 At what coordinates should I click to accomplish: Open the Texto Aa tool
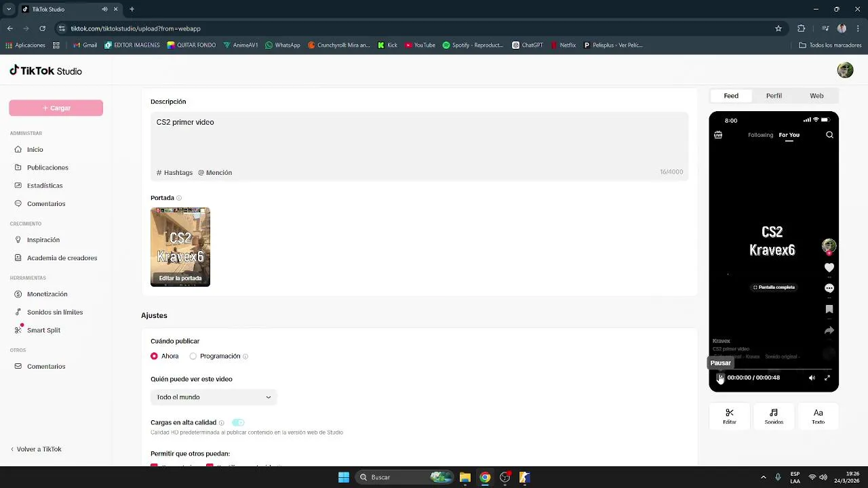point(818,416)
